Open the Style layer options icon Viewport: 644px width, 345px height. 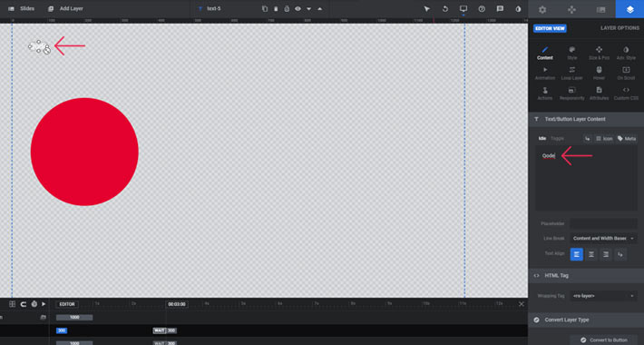coord(571,53)
